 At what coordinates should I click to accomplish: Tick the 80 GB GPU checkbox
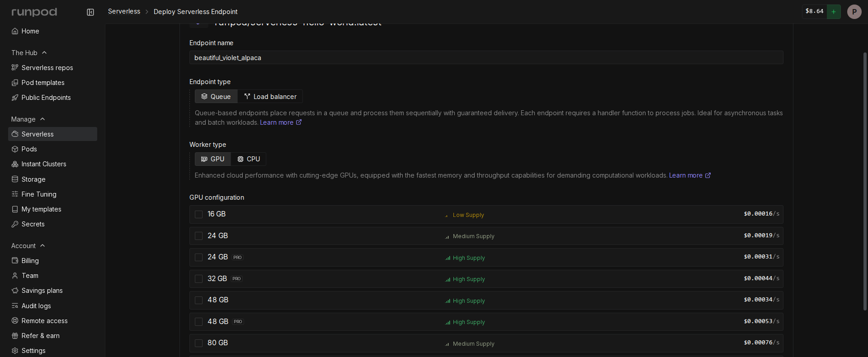tap(198, 343)
